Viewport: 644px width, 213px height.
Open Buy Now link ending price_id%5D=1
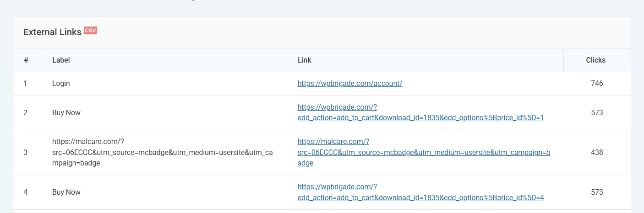point(420,112)
